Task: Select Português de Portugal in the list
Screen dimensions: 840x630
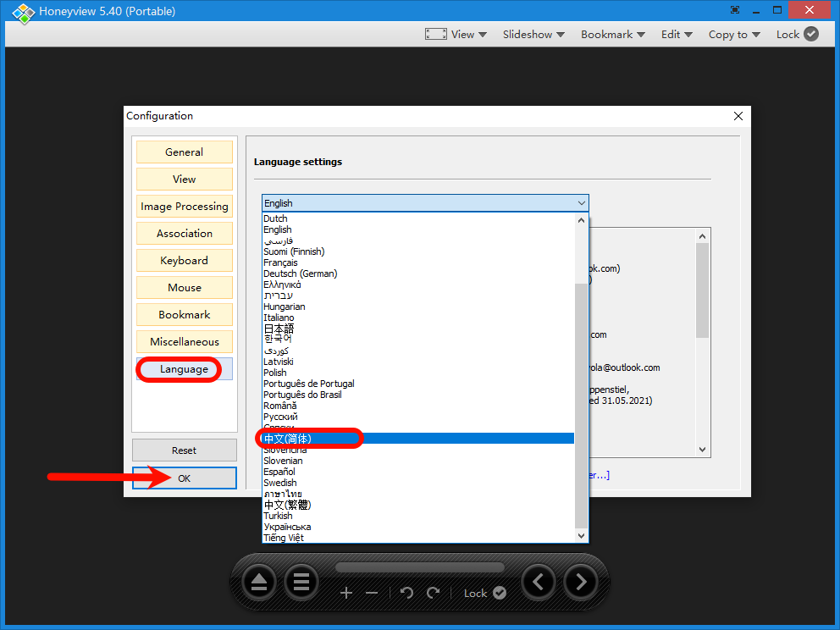Action: [417, 384]
